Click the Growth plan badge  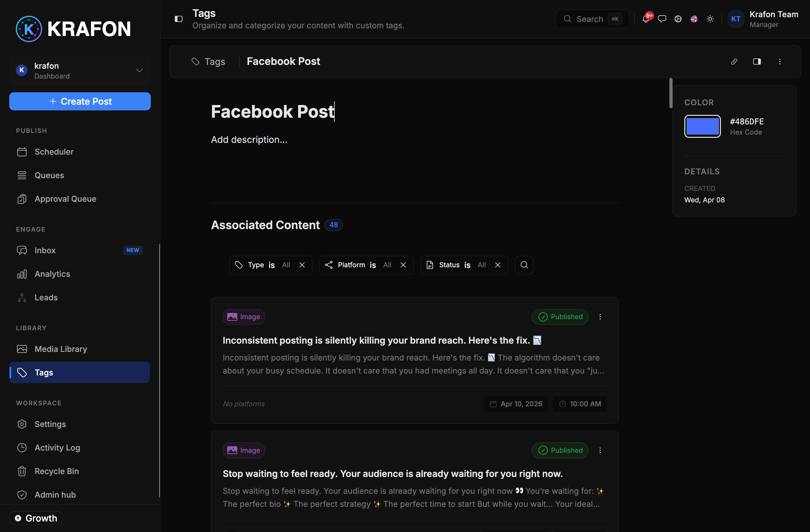point(36,518)
